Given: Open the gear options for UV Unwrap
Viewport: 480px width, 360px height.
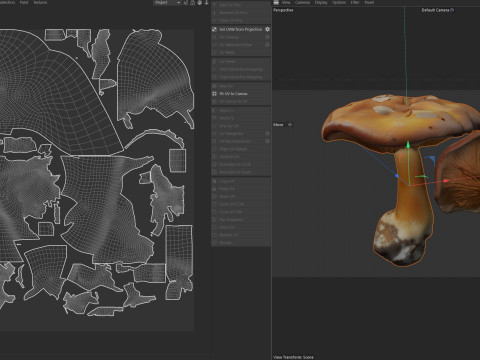Looking at the screenshot, I should 267,37.
